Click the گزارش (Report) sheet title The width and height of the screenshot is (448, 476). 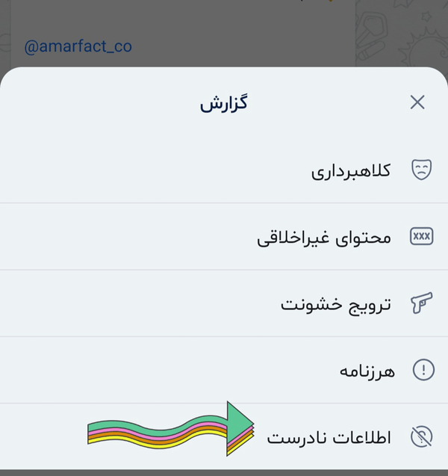[x=223, y=103]
